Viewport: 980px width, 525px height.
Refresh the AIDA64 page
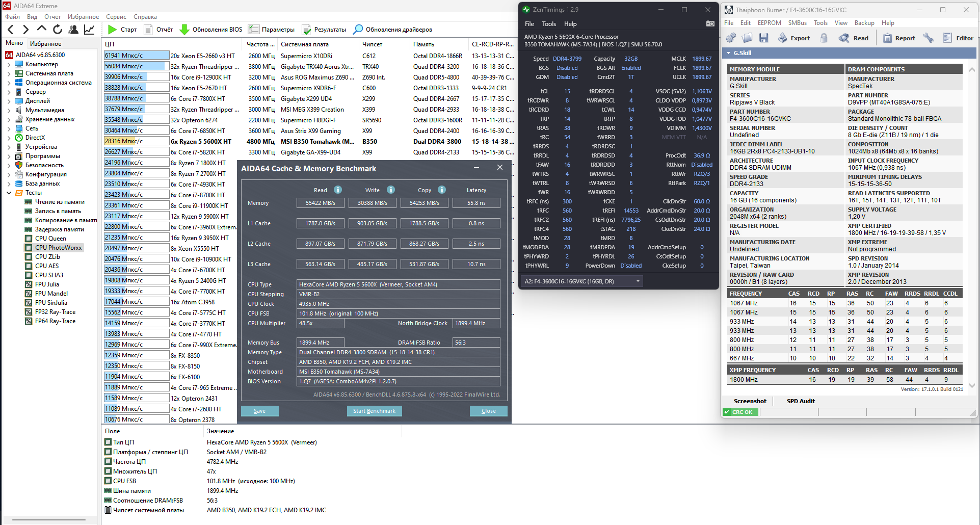coord(58,30)
